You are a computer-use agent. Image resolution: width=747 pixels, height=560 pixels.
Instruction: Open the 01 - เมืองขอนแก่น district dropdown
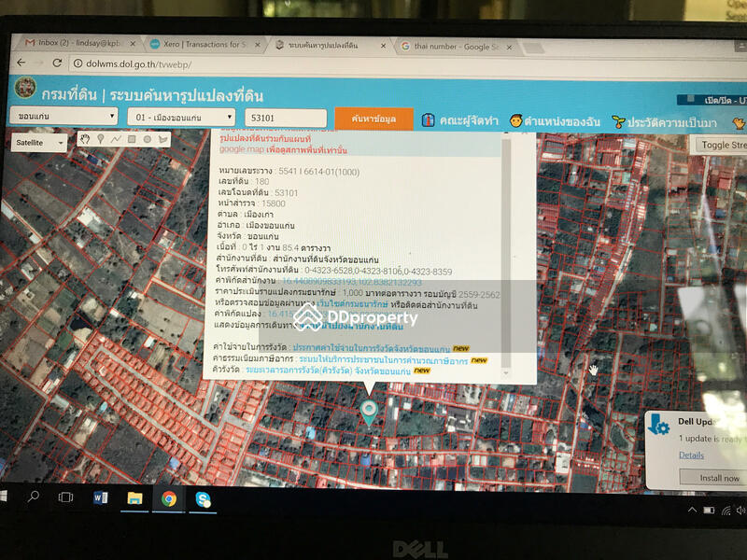click(x=181, y=117)
